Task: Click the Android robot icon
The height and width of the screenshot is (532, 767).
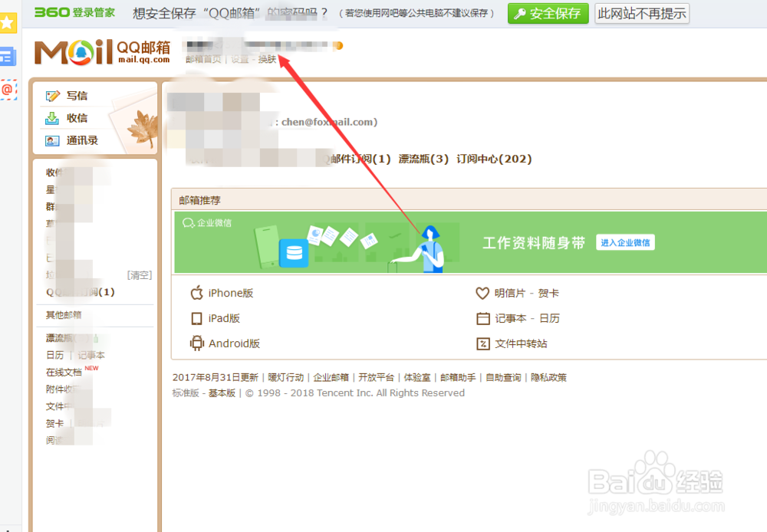Action: 196,343
